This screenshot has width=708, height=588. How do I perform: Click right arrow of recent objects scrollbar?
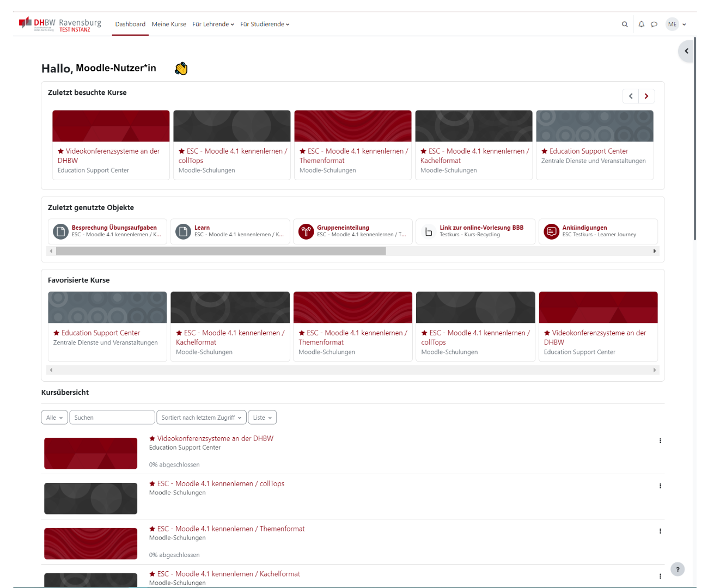(x=655, y=251)
